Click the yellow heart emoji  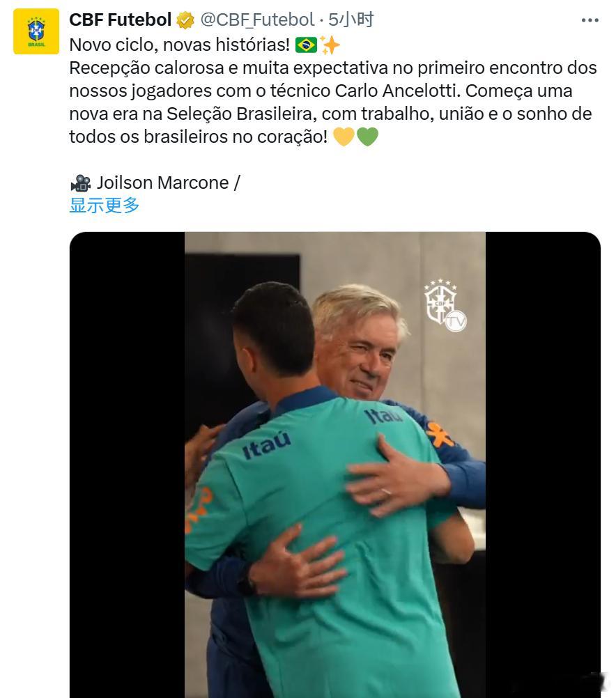click(344, 137)
